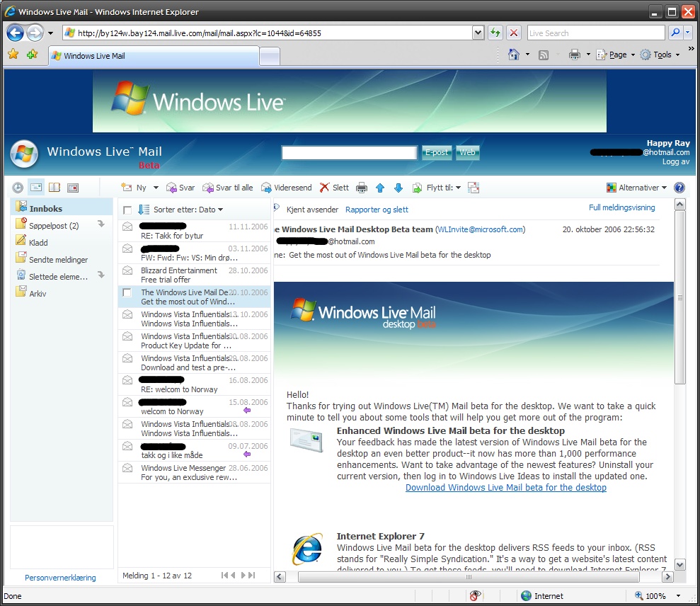
Task: Open the calendar view icon
Action: [x=73, y=188]
